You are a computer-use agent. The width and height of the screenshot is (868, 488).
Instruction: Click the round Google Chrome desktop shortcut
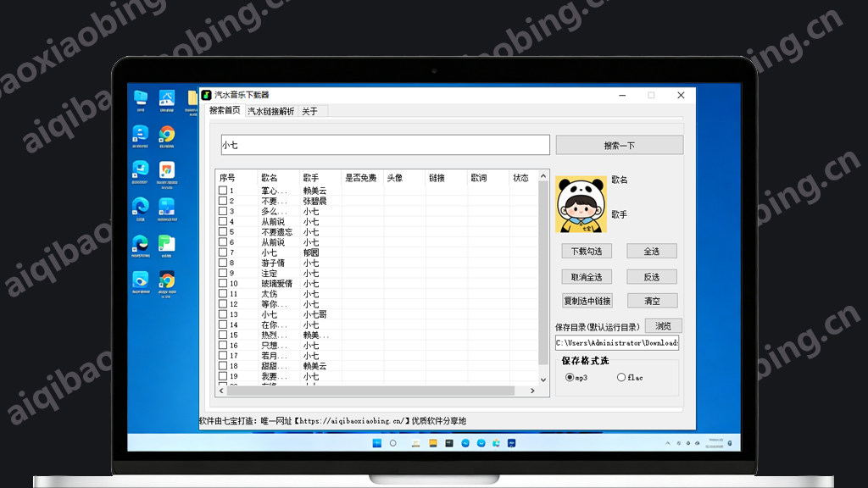pos(167,135)
